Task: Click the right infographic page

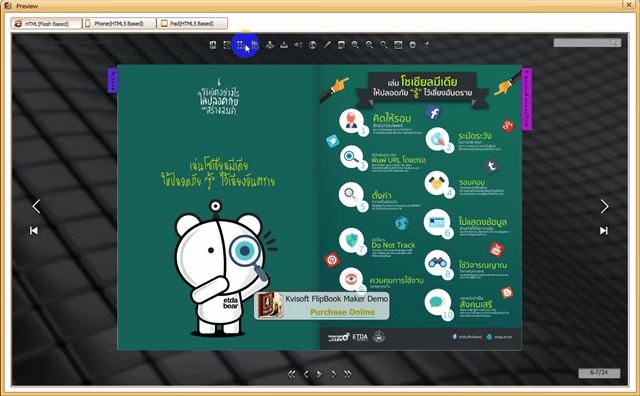Action: (420, 207)
